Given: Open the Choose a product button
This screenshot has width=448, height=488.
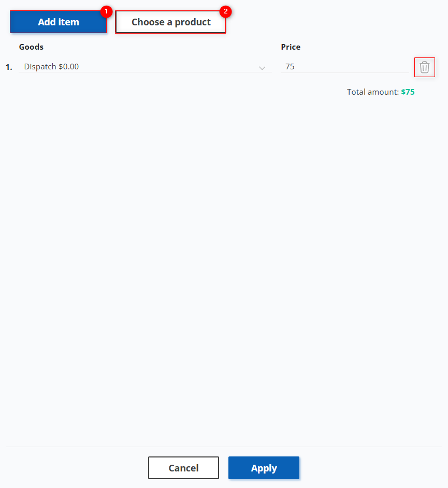Looking at the screenshot, I should 171,22.
